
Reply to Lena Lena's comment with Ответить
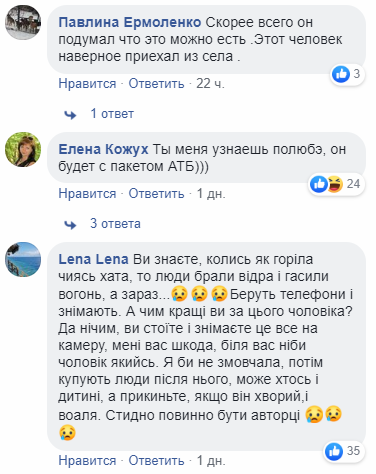[156, 461]
